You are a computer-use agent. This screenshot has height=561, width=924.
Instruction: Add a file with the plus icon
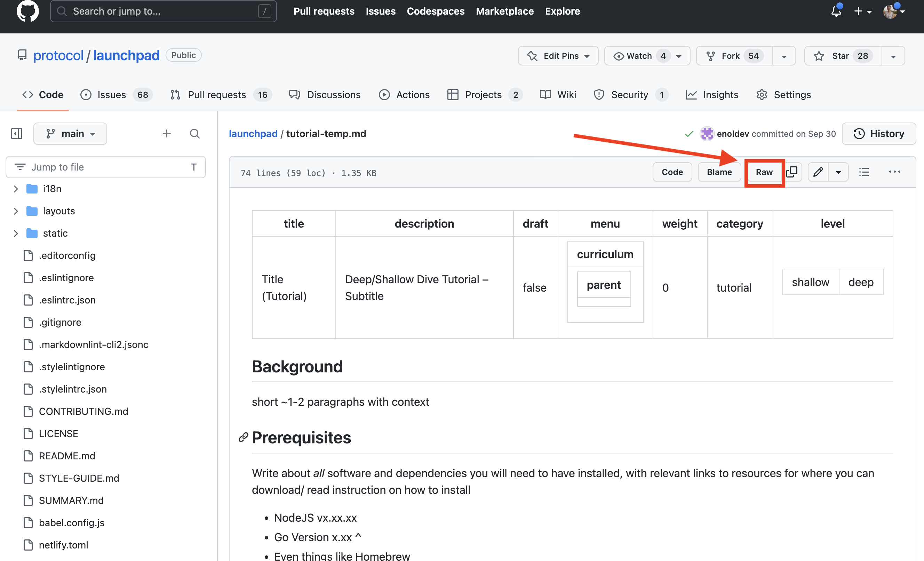[x=167, y=134]
